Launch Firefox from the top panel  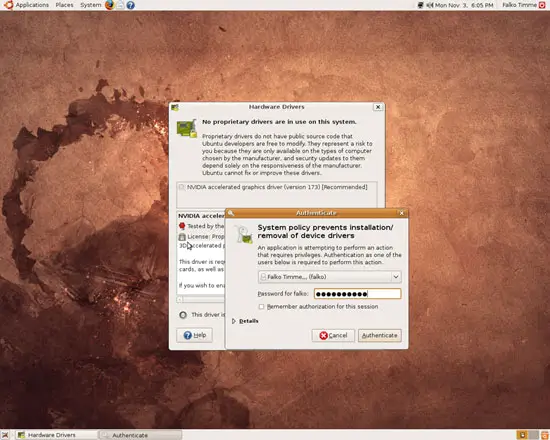click(109, 5)
